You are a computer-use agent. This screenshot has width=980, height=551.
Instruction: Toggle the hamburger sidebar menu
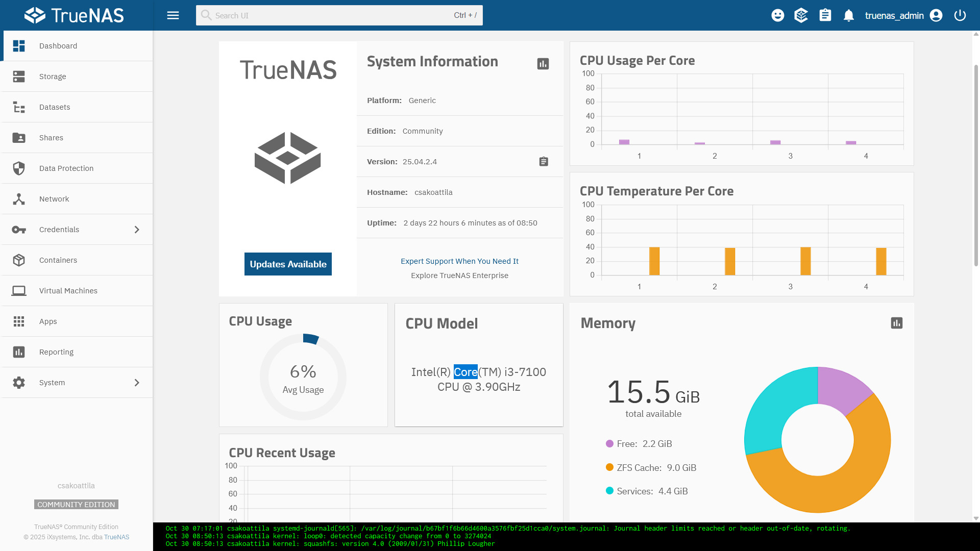[173, 15]
